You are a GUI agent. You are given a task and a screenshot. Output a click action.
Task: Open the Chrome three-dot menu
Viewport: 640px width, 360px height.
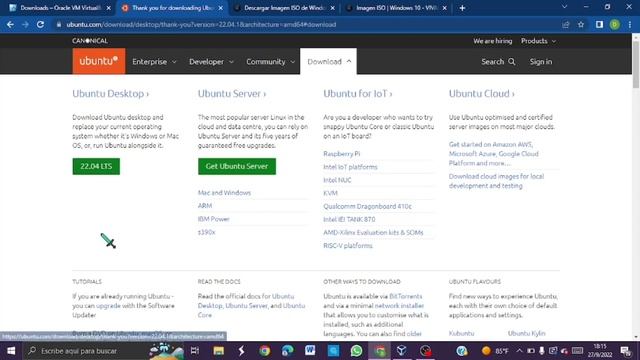pyautogui.click(x=630, y=24)
